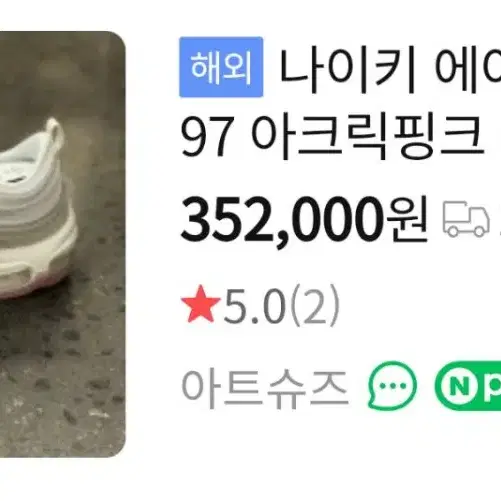Click the red star rating icon
501x501 pixels.
pyautogui.click(x=200, y=304)
